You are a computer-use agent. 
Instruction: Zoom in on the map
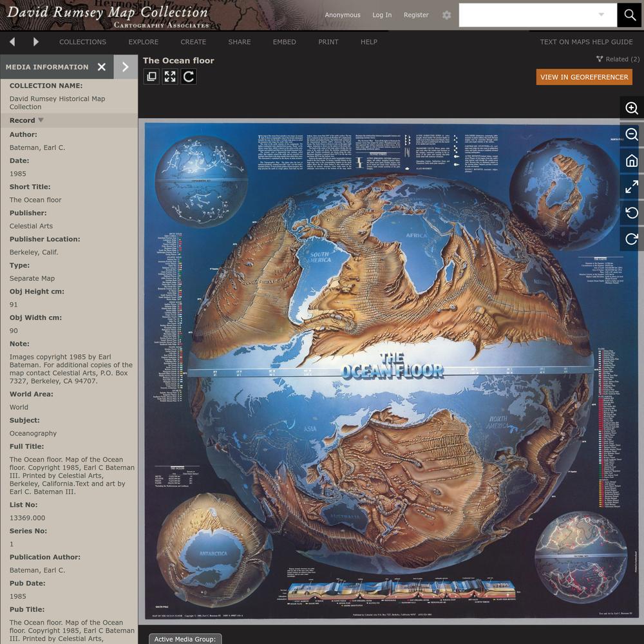[x=631, y=108]
